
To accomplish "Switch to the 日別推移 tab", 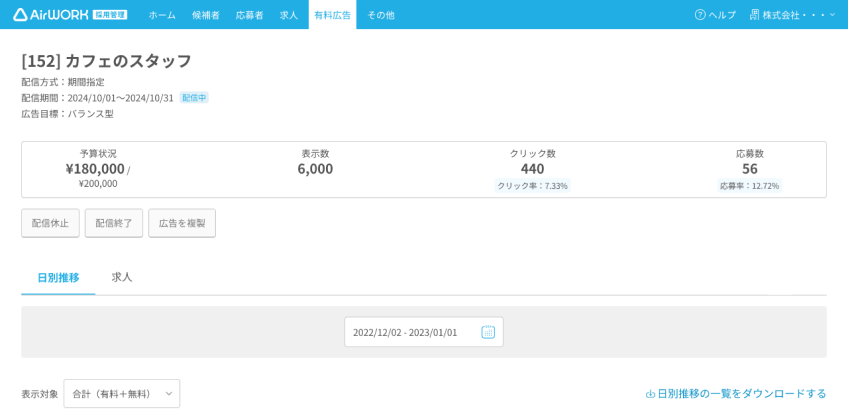I will pyautogui.click(x=58, y=278).
